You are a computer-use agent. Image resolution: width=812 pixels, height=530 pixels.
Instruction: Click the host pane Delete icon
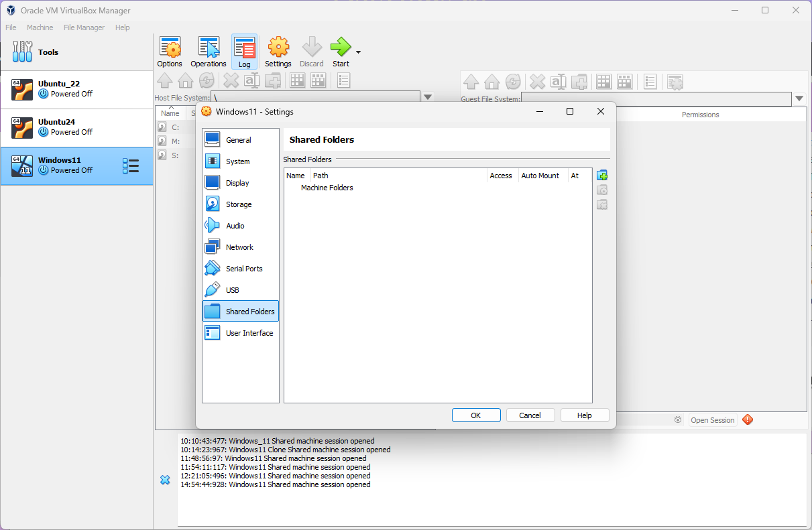(x=231, y=81)
